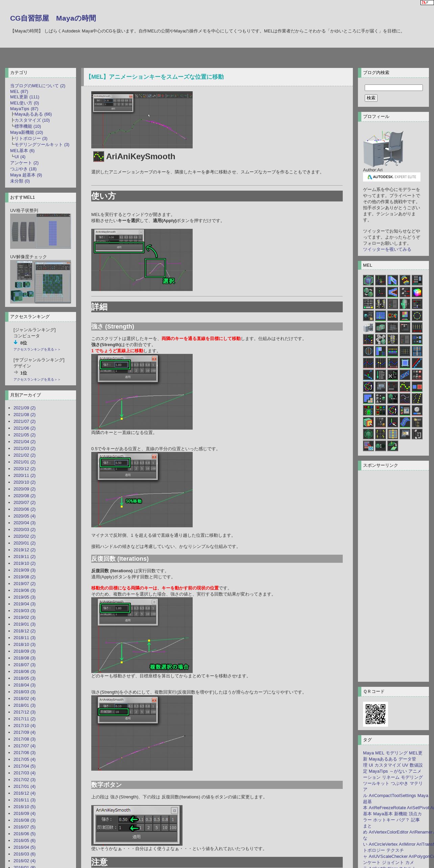Open the blog title CG自習部屋 Mayaの時間
Viewport: 434px width, 868px height.
coord(53,18)
